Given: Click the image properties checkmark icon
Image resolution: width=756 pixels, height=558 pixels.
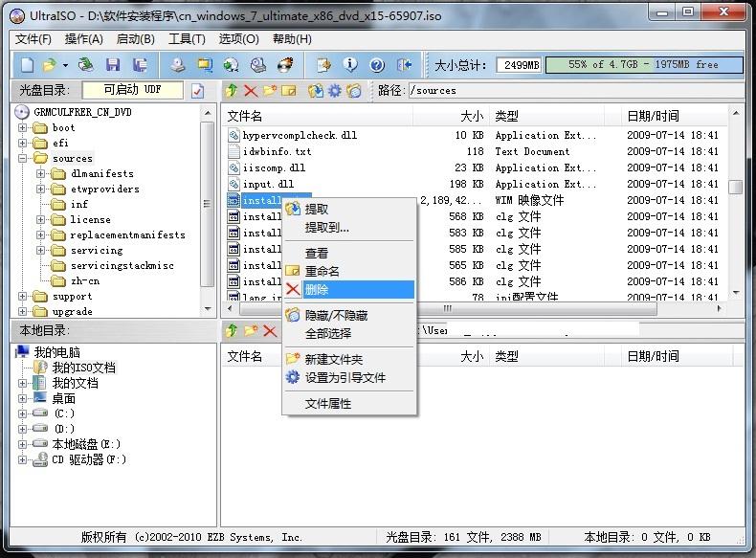Looking at the screenshot, I should [x=198, y=91].
